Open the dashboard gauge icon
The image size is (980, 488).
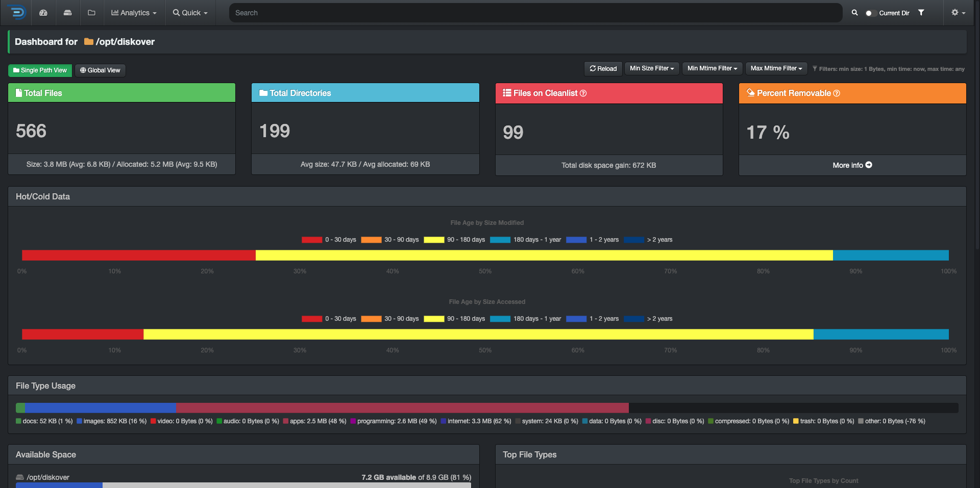[x=43, y=13]
